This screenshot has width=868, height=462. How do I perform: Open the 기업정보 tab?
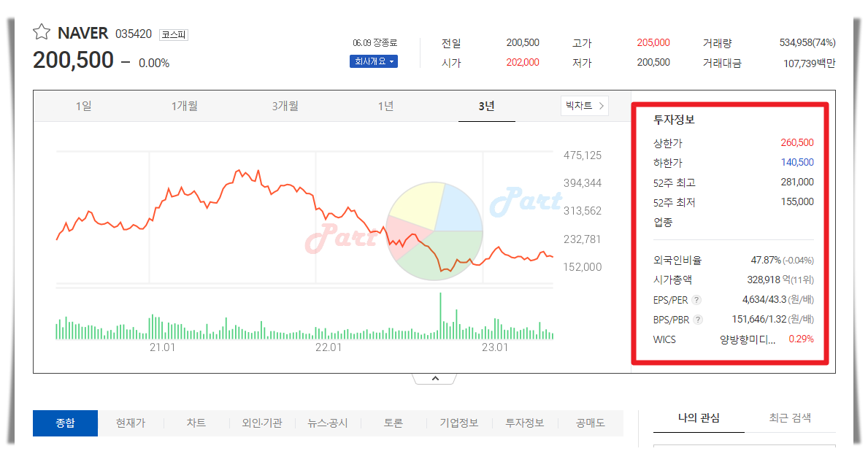click(459, 423)
